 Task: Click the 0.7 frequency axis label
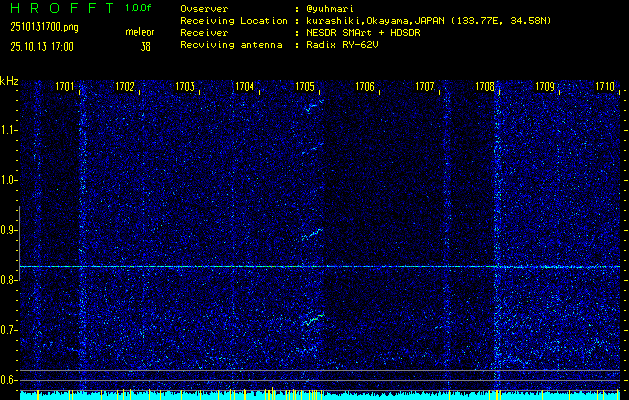[x=7, y=330]
